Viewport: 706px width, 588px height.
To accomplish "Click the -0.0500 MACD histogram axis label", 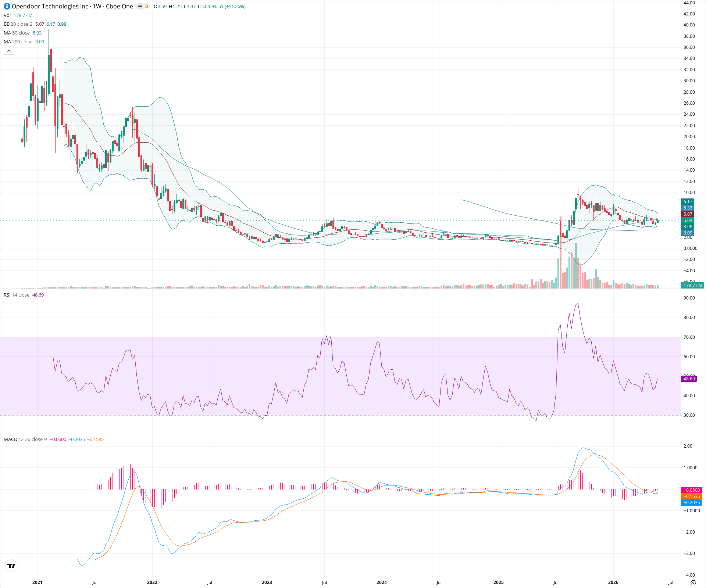I will pyautogui.click(x=692, y=490).
